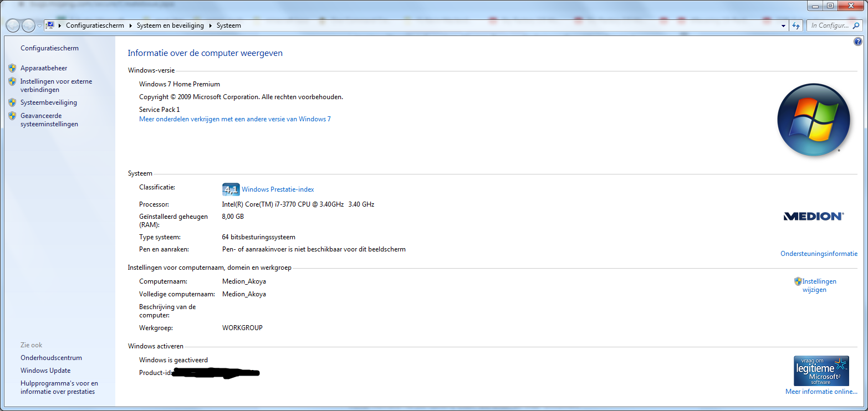The width and height of the screenshot is (868, 411).
Task: Open the address bar history dropdown
Action: tap(783, 25)
